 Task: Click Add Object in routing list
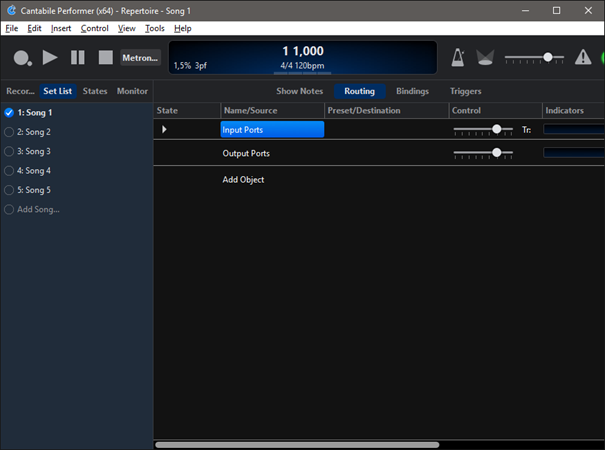[x=243, y=179]
